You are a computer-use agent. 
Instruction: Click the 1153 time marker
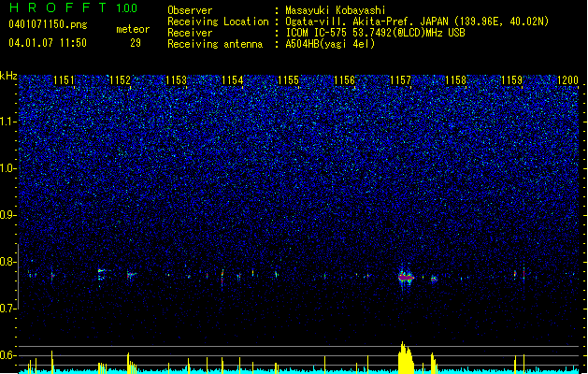176,80
